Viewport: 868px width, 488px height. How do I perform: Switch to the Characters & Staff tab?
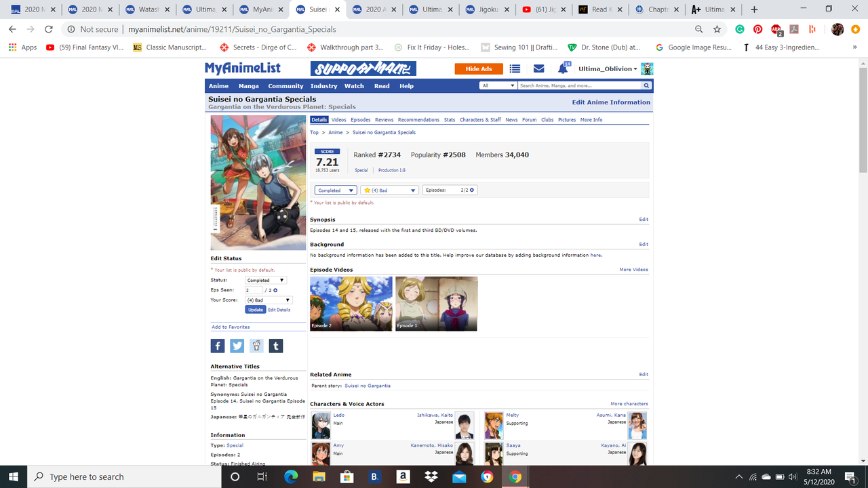point(480,120)
